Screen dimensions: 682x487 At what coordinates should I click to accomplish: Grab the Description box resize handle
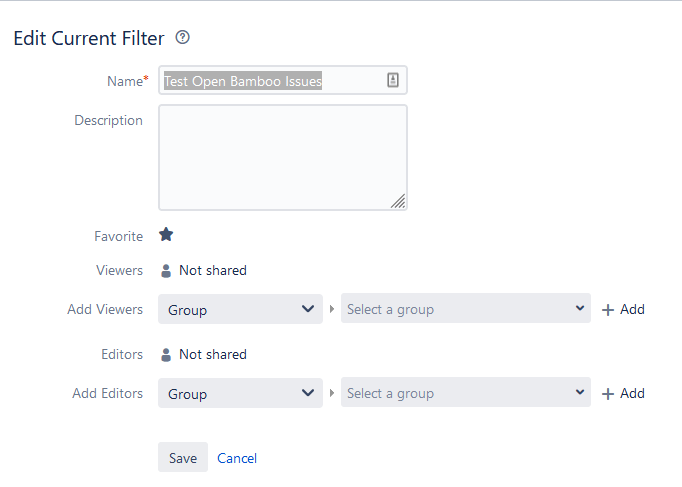tap(398, 201)
